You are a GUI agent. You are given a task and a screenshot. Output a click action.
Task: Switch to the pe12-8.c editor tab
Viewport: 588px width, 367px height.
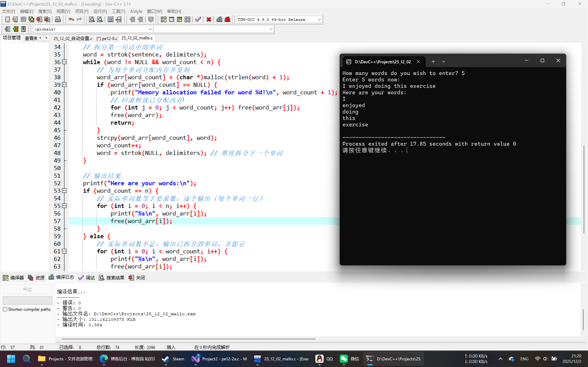[x=107, y=38]
